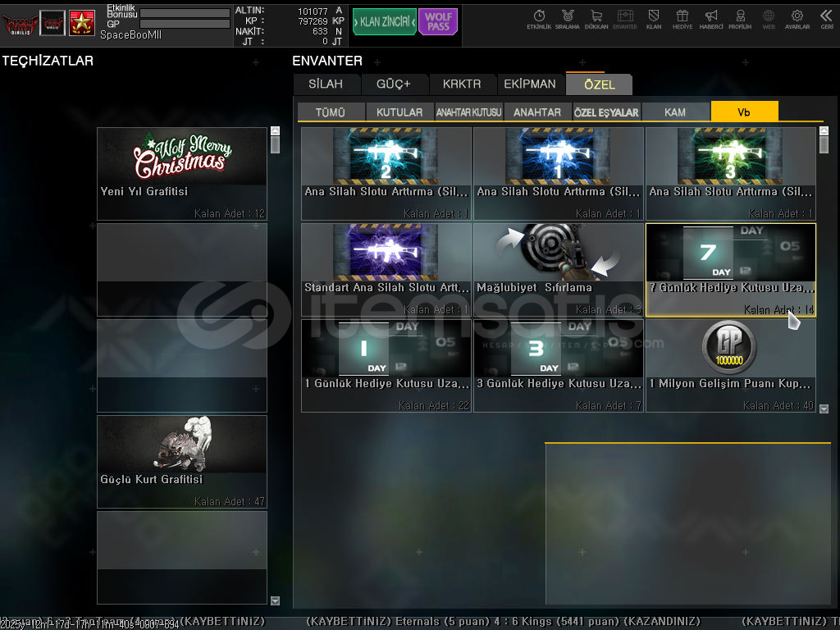
Task: Click the inventory scroll down arrow
Action: tap(824, 409)
